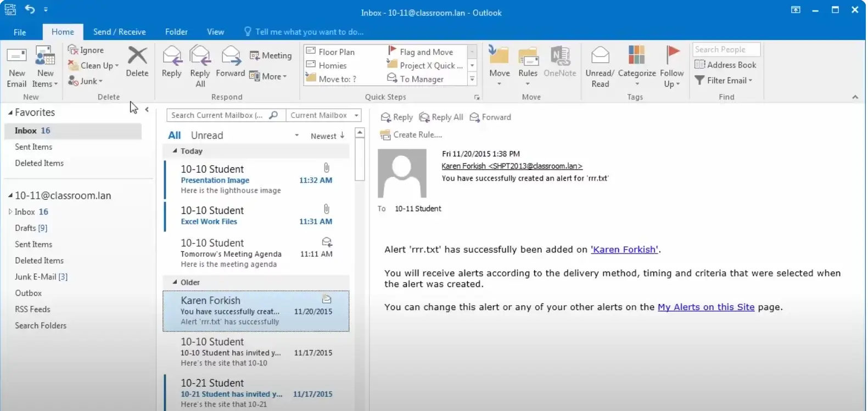Open the My Alerts on this Site link
This screenshot has width=868, height=411.
[705, 307]
